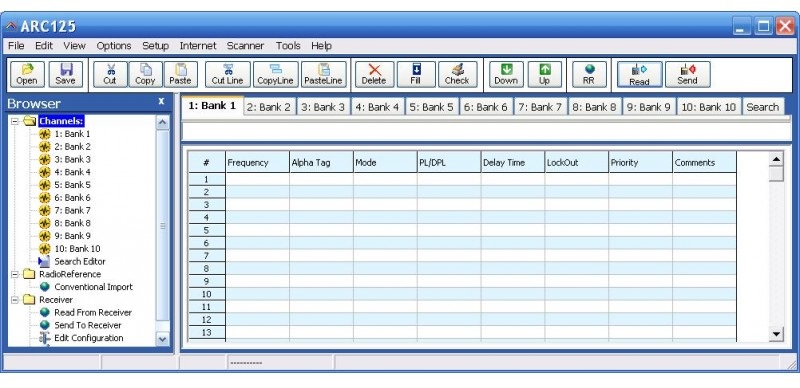Click the Save toolbar icon

[x=66, y=75]
